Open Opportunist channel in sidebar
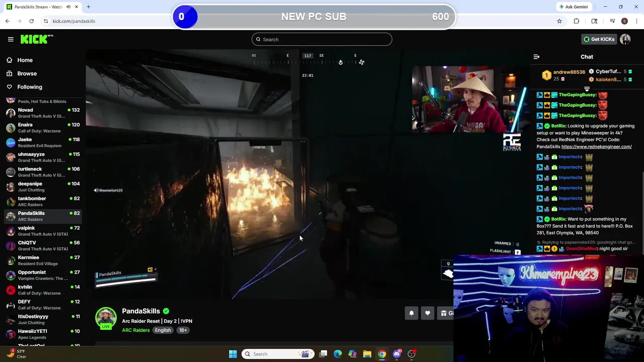 point(43,275)
